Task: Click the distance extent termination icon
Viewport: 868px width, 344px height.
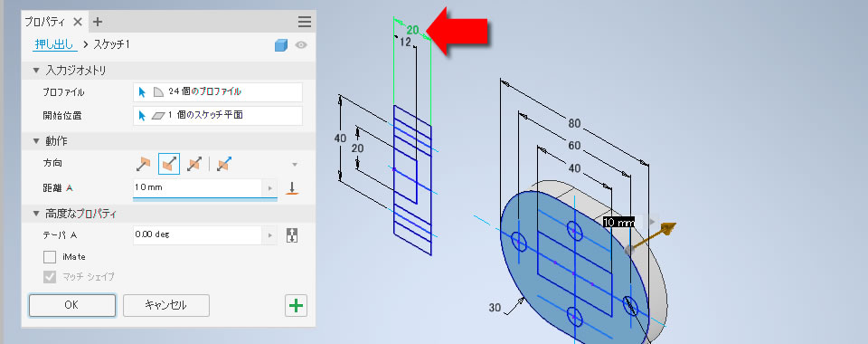Action: 292,188
